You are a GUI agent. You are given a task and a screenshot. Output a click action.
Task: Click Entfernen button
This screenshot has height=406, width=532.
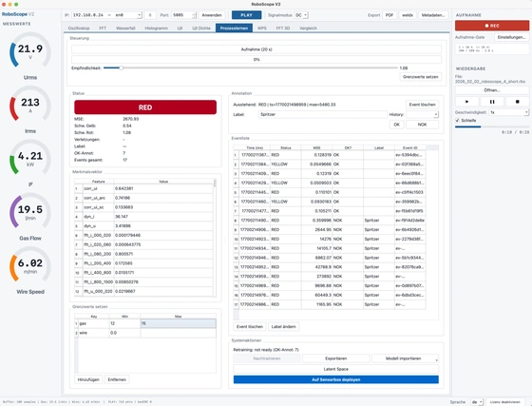pos(117,379)
